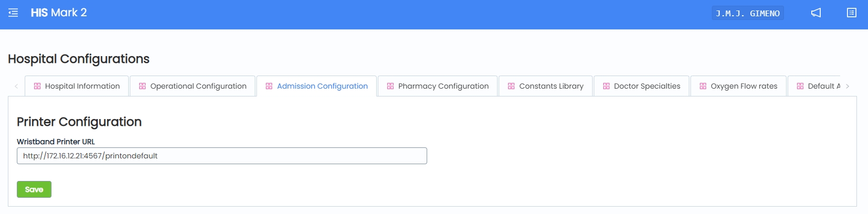Click the Doctor Specialties tab icon

(x=606, y=86)
